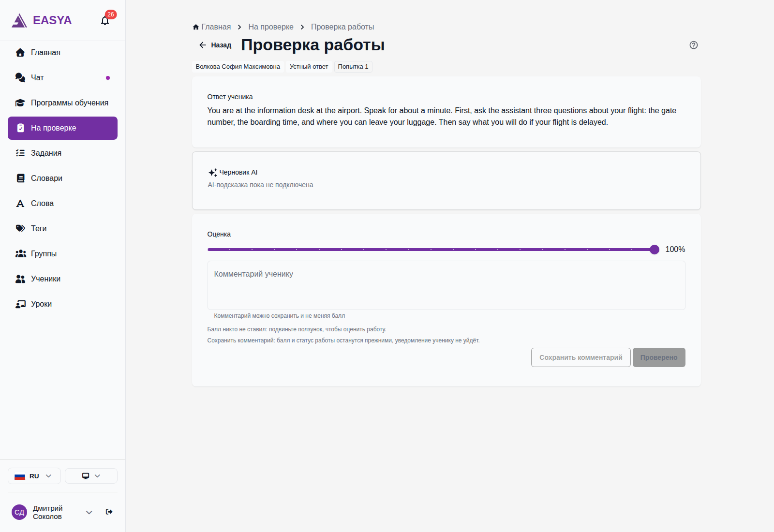The height and width of the screenshot is (532, 774).
Task: Open Задания section
Action: [x=62, y=153]
